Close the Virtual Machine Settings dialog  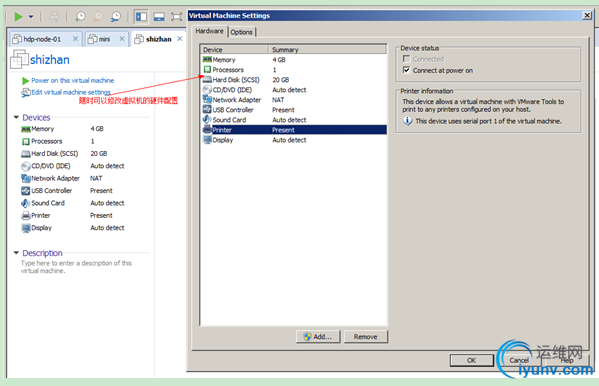[587, 15]
